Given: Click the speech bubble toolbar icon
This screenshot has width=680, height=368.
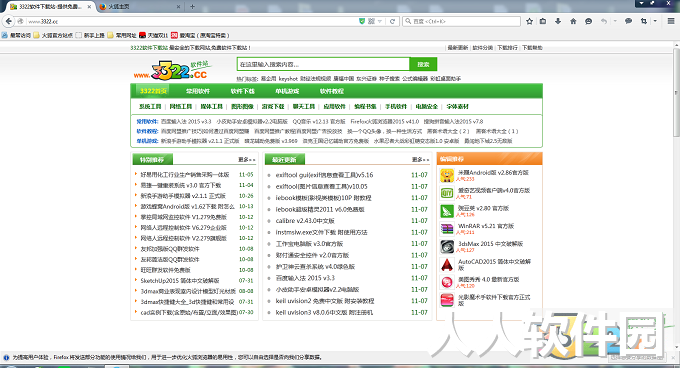Looking at the screenshot, I should point(628,21).
